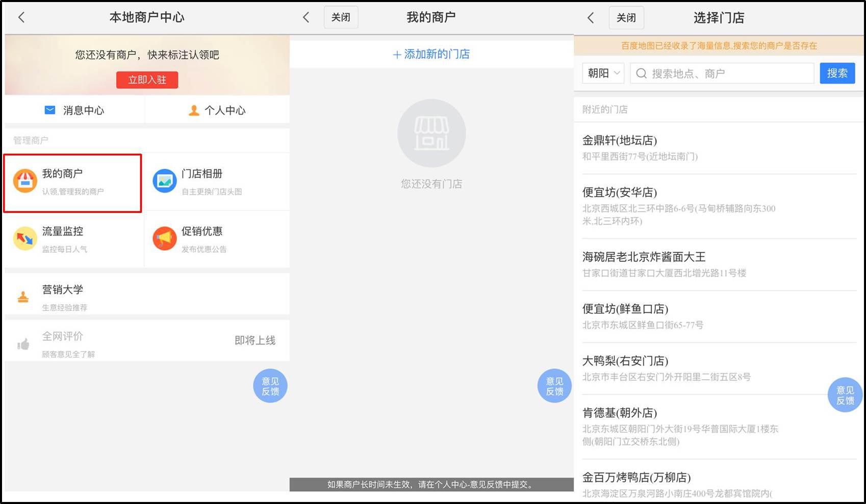This screenshot has height=504, width=866.
Task: Select the 我的商户 merchant management icon
Action: point(24,181)
